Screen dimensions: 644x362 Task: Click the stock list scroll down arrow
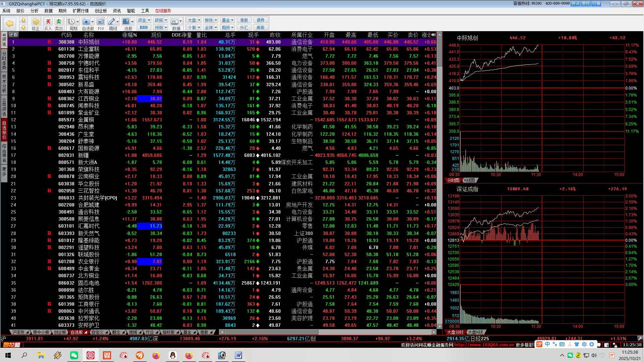tap(440, 326)
